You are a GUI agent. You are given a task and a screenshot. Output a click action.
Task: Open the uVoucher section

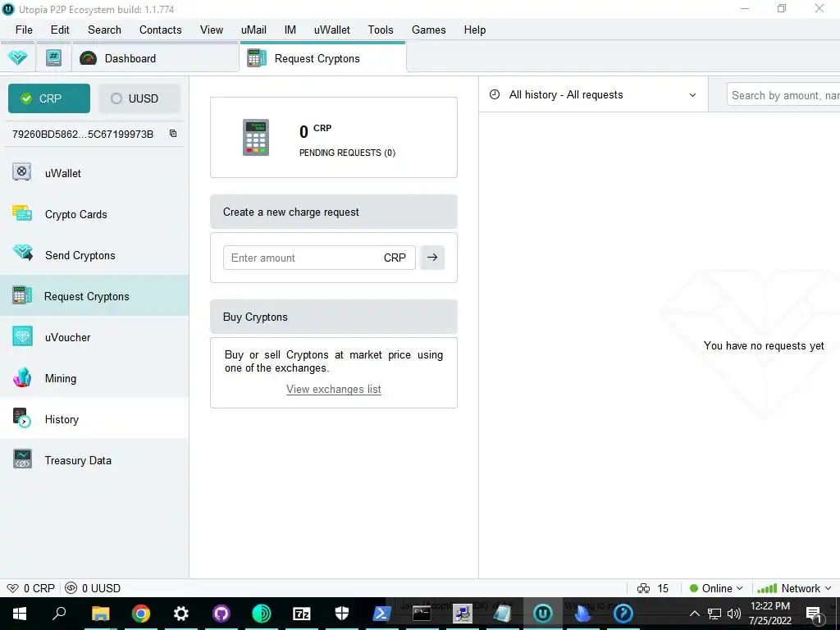[94, 337]
